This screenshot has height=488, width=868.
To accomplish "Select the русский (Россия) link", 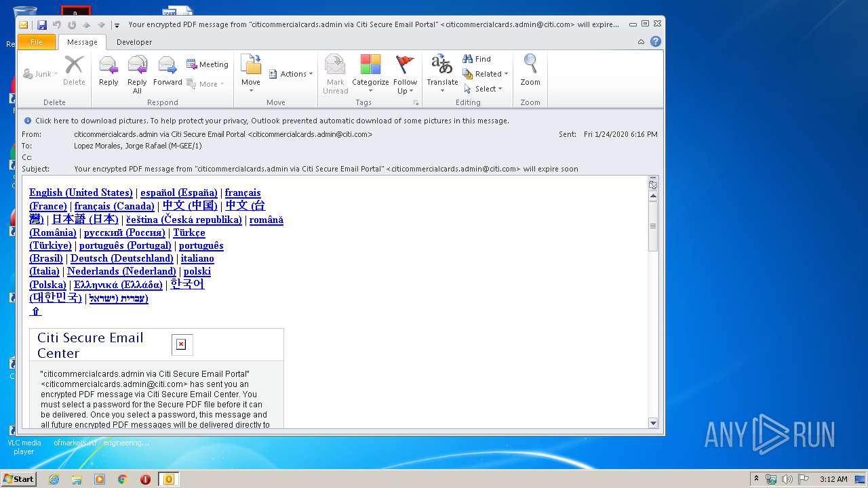I will pos(125,232).
